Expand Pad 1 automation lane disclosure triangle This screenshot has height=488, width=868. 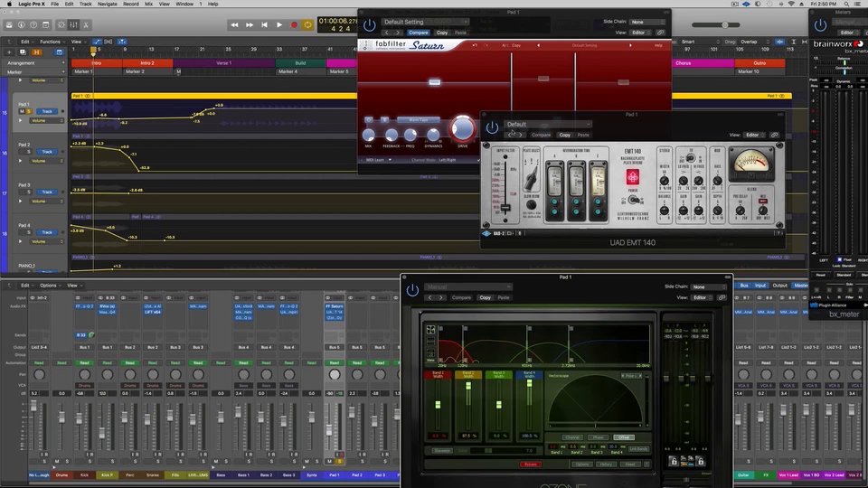point(21,120)
